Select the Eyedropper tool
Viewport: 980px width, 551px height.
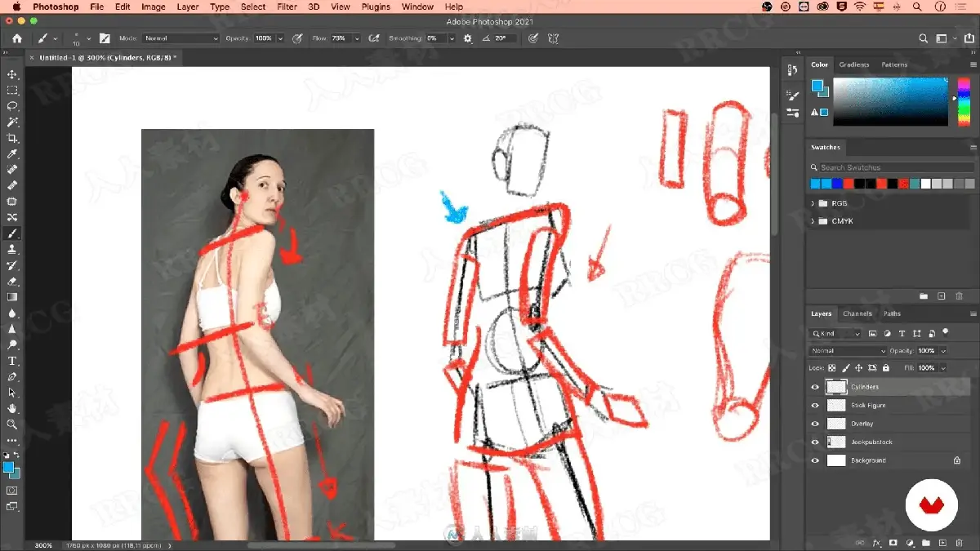[x=12, y=153]
